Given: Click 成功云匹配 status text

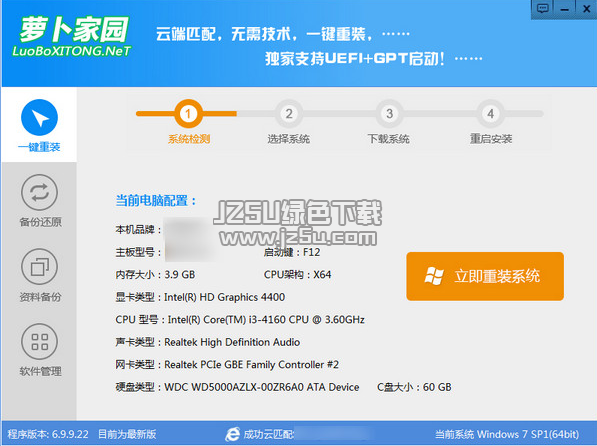Looking at the screenshot, I should (x=269, y=434).
